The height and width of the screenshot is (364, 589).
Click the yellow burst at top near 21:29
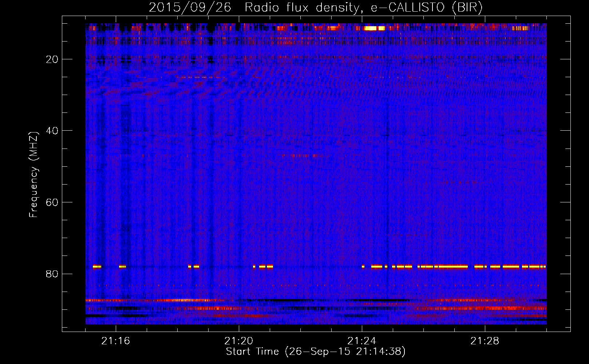[520, 28]
